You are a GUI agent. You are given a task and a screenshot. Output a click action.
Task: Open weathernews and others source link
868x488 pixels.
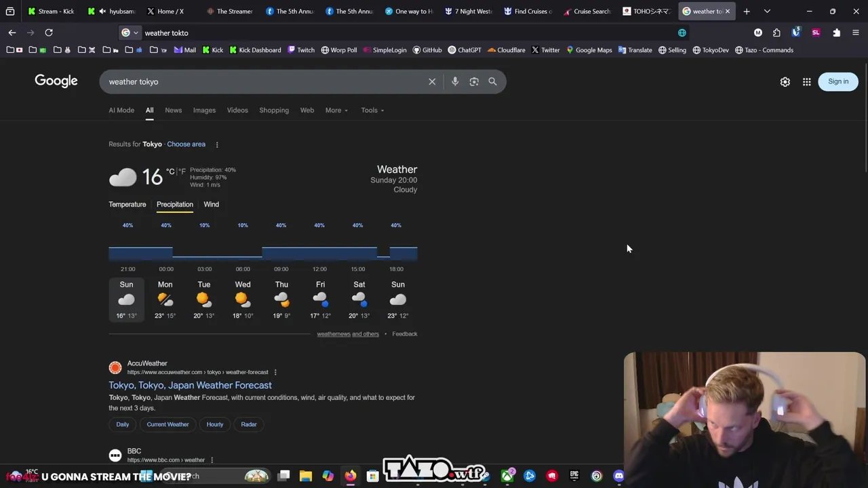[x=348, y=333]
